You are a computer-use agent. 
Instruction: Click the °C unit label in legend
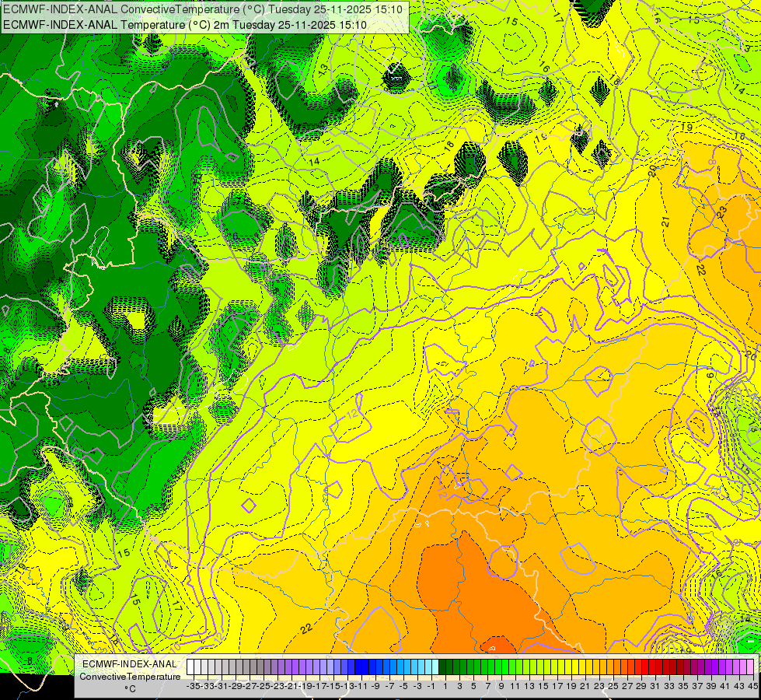[x=130, y=688]
